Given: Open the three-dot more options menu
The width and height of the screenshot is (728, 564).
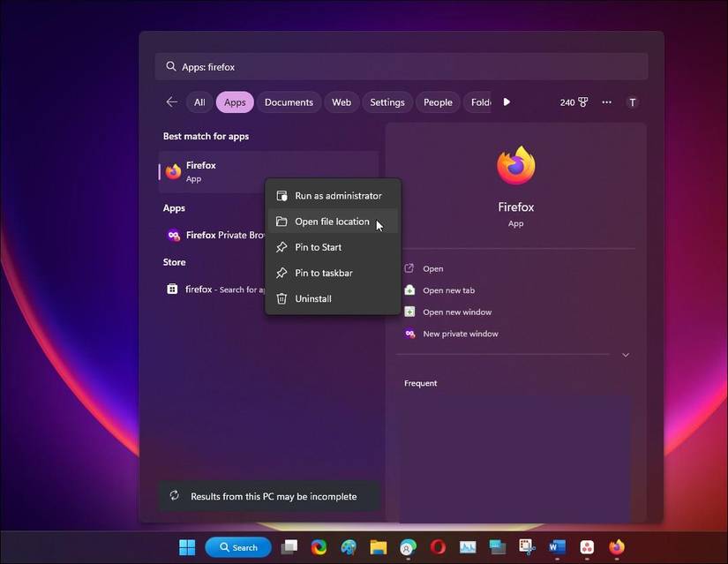Looking at the screenshot, I should click(x=606, y=102).
